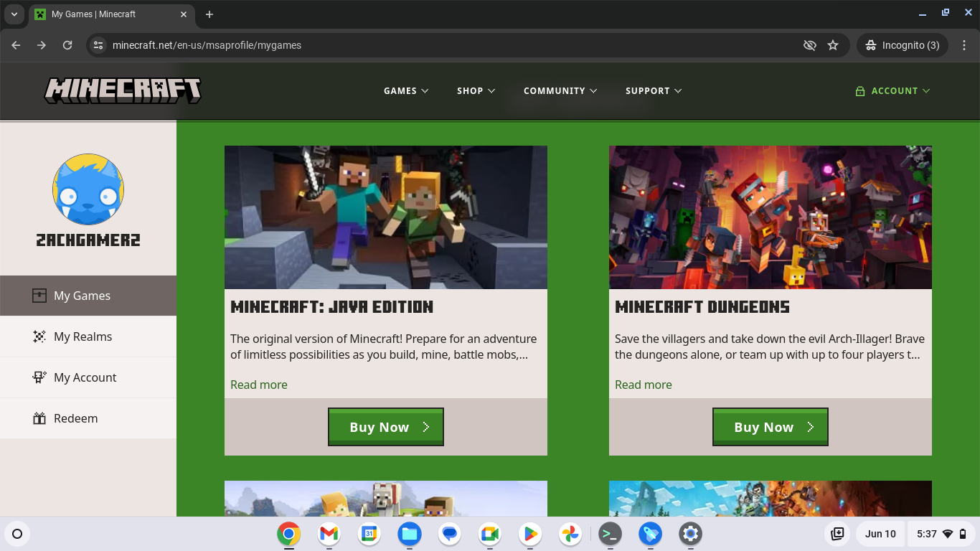Go to My Account in sidebar
Screen dimensions: 980x551
(x=85, y=377)
